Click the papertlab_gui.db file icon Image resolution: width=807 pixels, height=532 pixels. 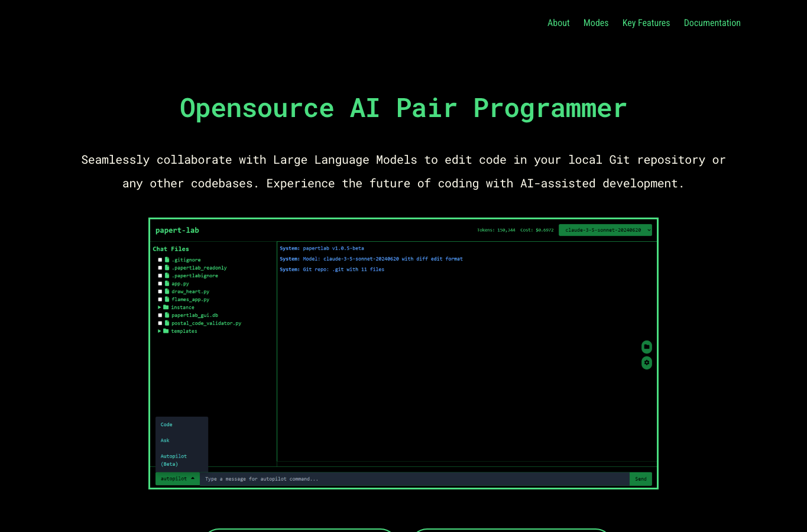point(167,315)
